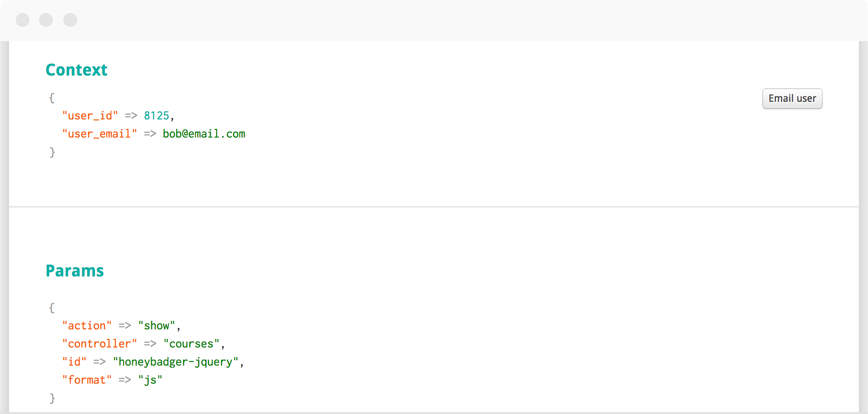Click the first gray window control dot
This screenshot has height=414, width=868.
[23, 20]
